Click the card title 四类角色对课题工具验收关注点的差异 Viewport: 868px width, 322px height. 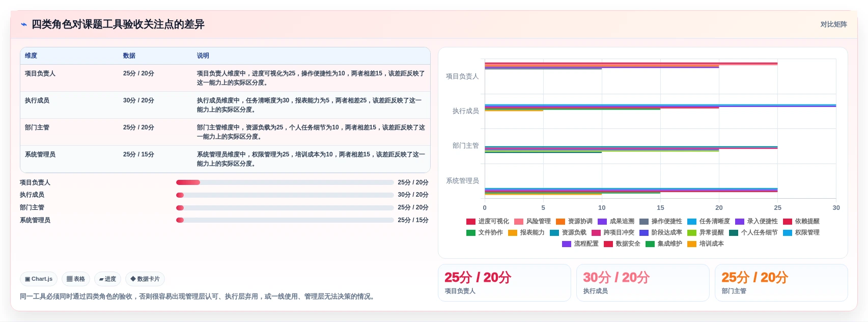(x=118, y=24)
